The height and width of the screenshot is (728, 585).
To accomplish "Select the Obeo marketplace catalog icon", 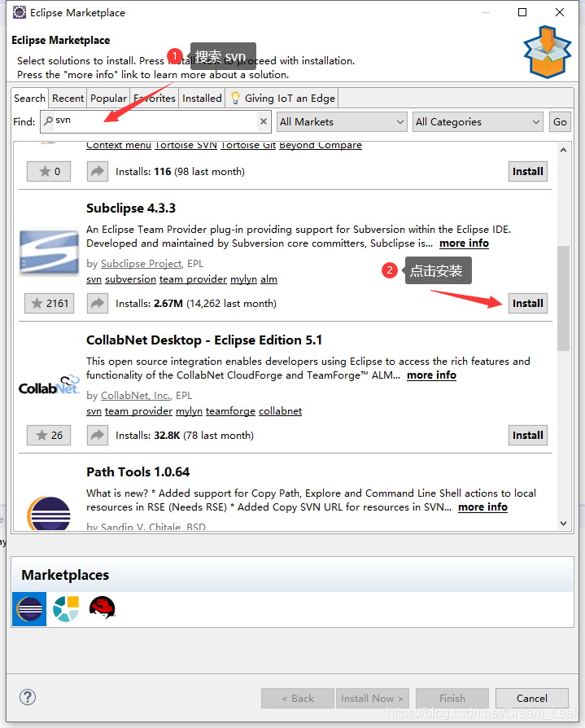I will [66, 608].
